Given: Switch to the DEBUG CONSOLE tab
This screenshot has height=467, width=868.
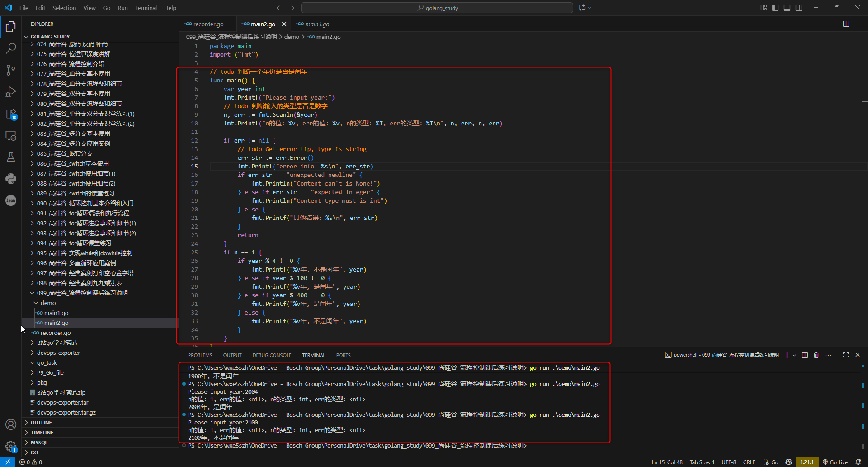Looking at the screenshot, I should [x=272, y=355].
